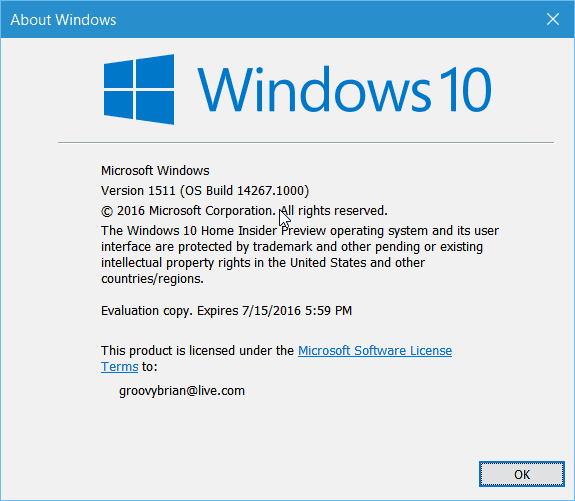575x501 pixels.
Task: Click the 2016 Microsoft Corporation copyright line
Action: pos(188,211)
